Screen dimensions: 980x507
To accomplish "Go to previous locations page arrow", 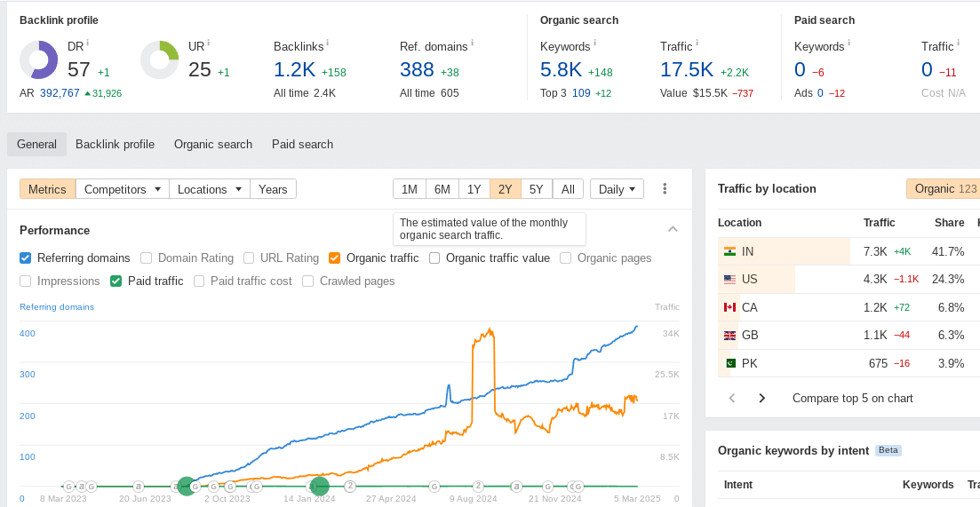I will coord(732,398).
